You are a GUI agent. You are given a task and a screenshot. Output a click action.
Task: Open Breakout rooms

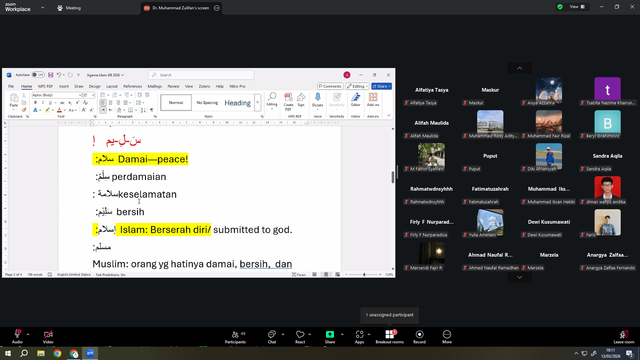(x=389, y=336)
